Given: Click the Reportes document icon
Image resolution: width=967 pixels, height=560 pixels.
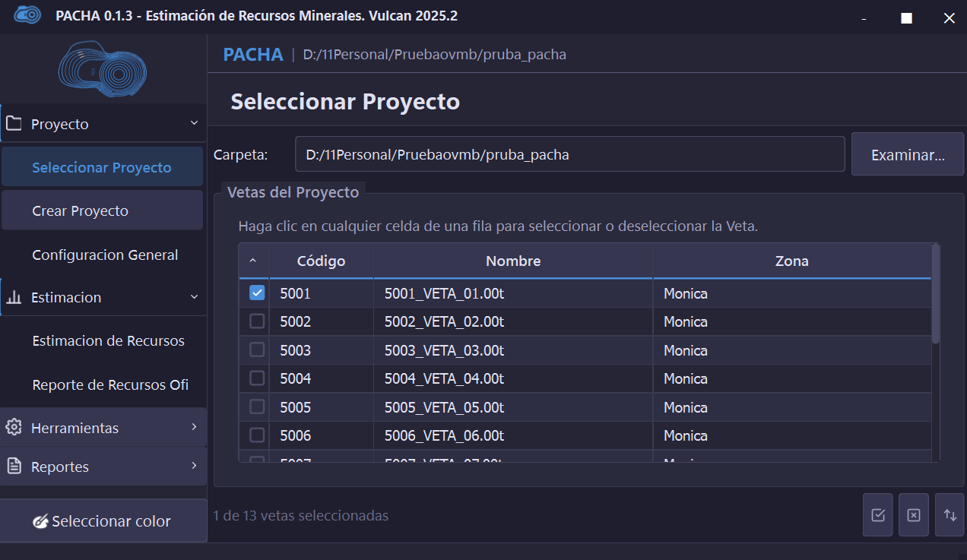Looking at the screenshot, I should point(14,466).
